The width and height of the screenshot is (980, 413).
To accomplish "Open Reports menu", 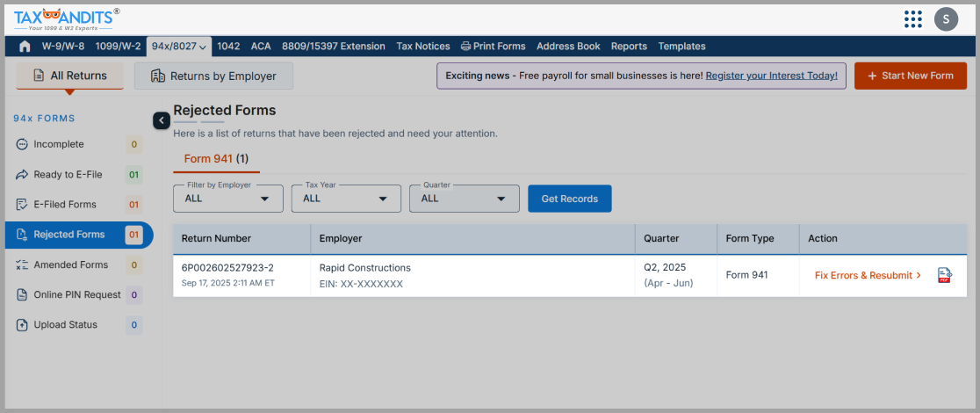I will [629, 47].
